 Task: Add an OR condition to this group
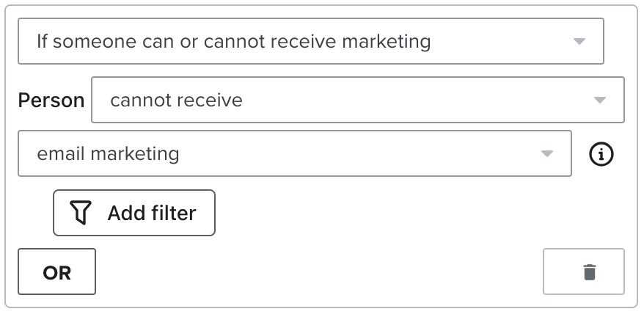click(56, 272)
